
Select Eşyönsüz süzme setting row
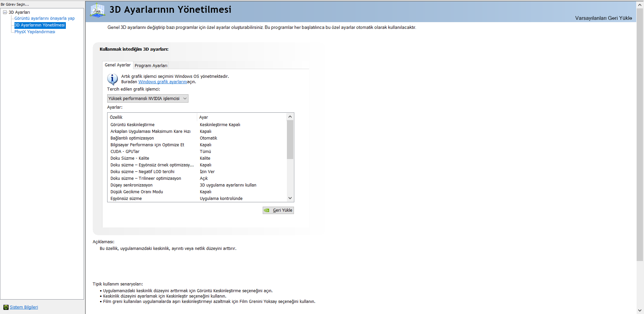coord(197,199)
